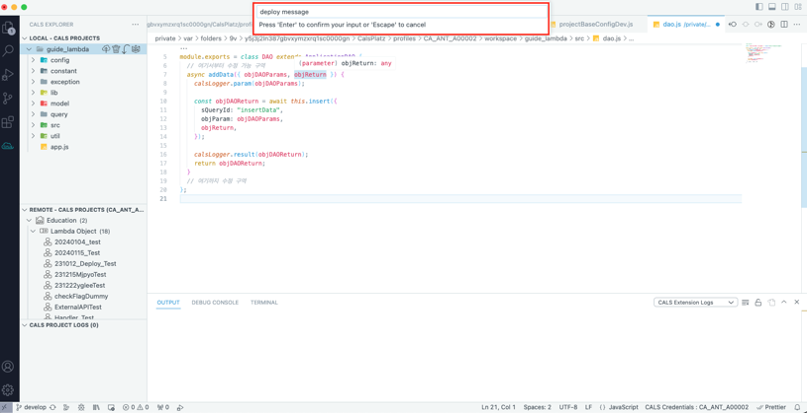Image resolution: width=808 pixels, height=414 pixels.
Task: Click UTF-8 encoding in status bar
Action: coord(568,407)
